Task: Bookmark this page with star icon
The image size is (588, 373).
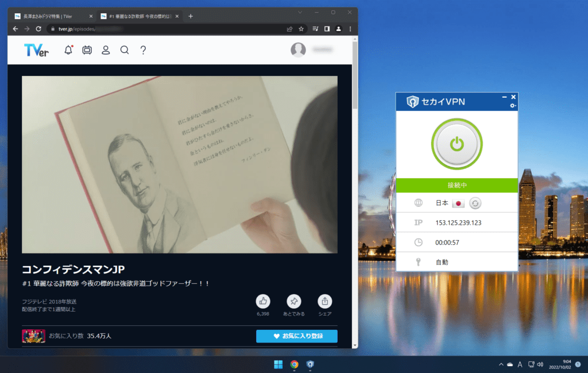Action: click(x=301, y=29)
